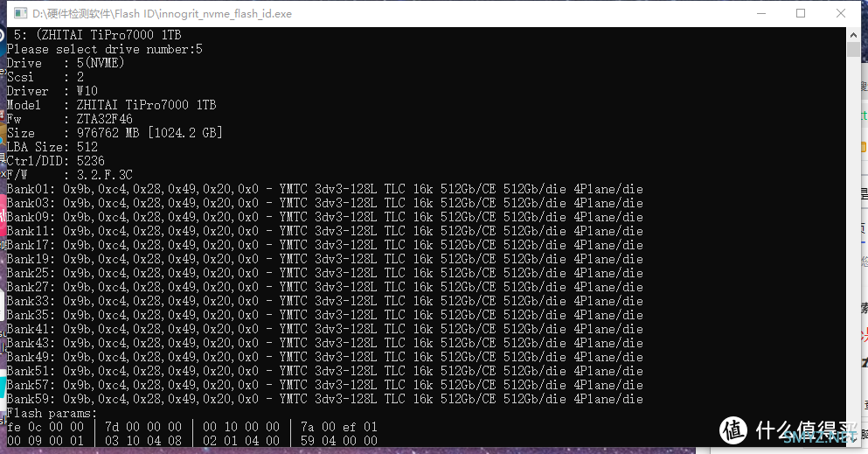Click the Bank59 row

pos(325,399)
